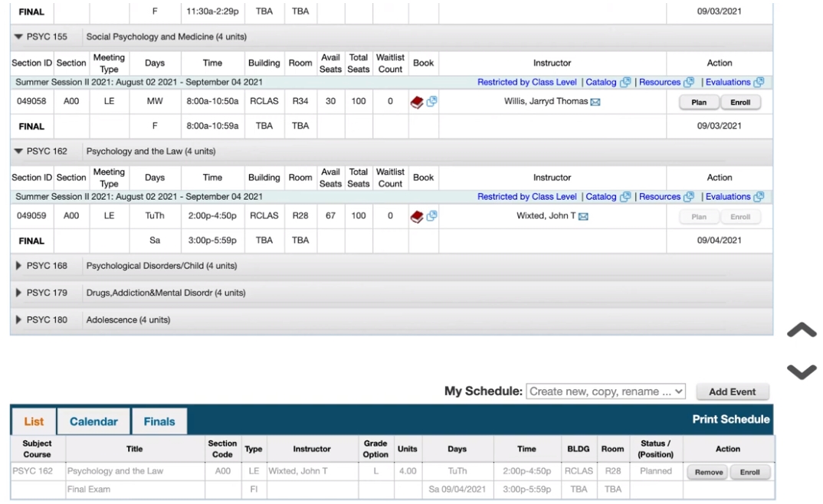Screen dimensions: 823x504
Task: Click Print Schedule link
Action: pyautogui.click(x=730, y=420)
